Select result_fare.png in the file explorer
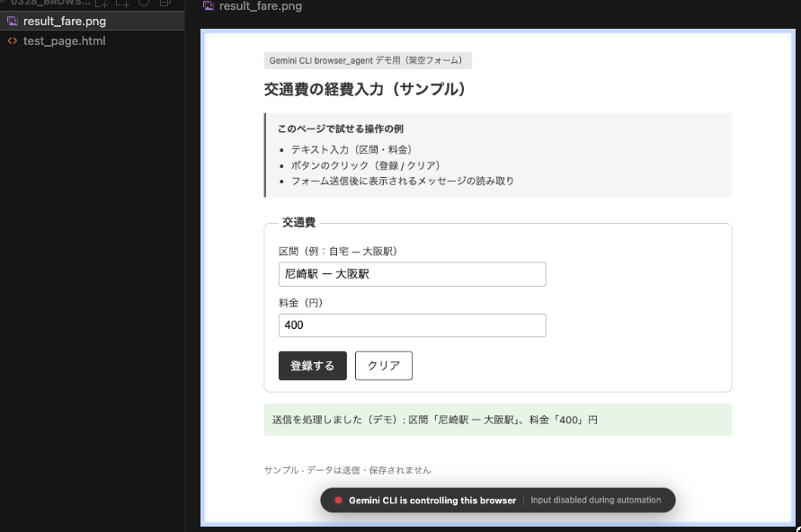 tap(64, 22)
